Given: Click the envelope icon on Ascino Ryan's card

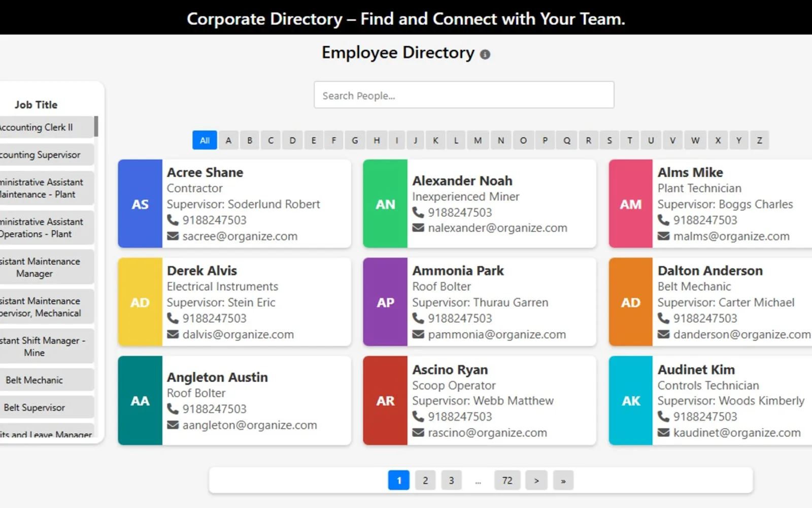Looking at the screenshot, I should coord(418,433).
